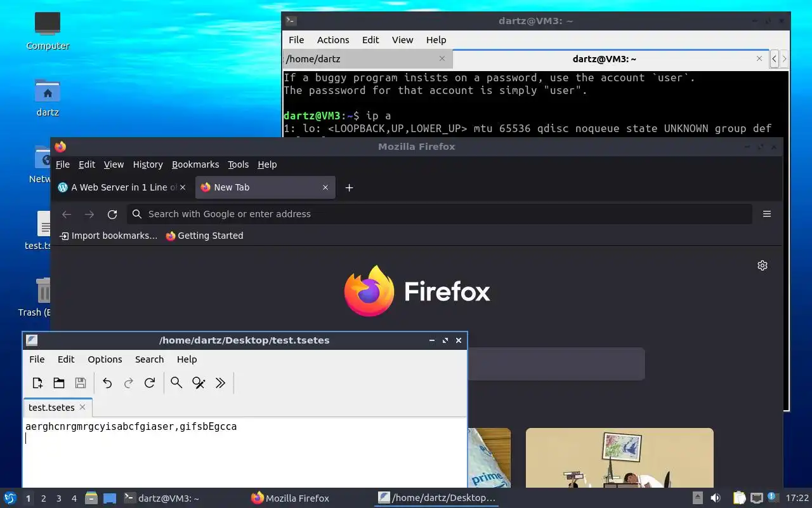This screenshot has width=812, height=508.
Task: Open Firefox's Bookmarks menu
Action: tap(195, 164)
